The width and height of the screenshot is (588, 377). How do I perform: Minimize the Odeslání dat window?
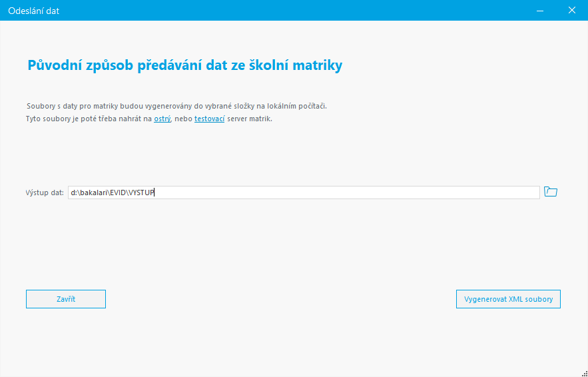coord(540,11)
